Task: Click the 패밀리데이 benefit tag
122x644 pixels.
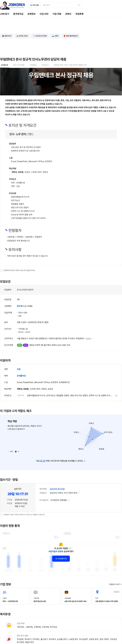Action: coord(7,36)
